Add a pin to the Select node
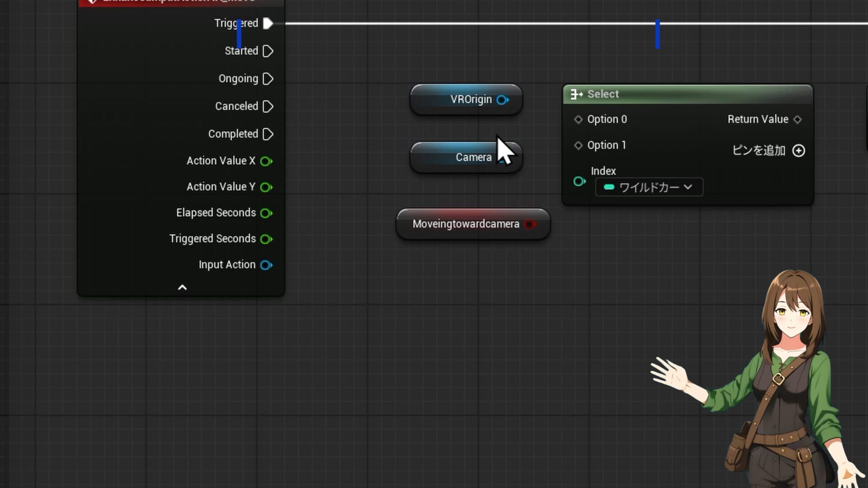The width and height of the screenshot is (868, 488). 798,150
